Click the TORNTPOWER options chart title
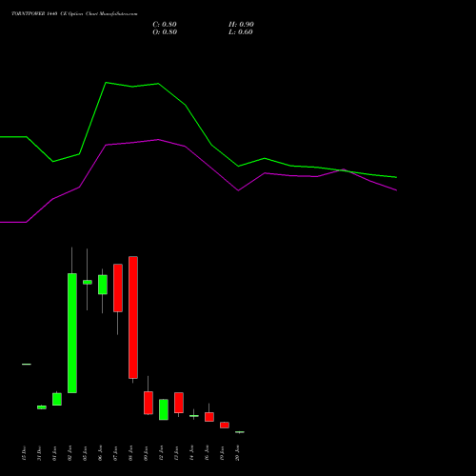 pyautogui.click(x=74, y=14)
